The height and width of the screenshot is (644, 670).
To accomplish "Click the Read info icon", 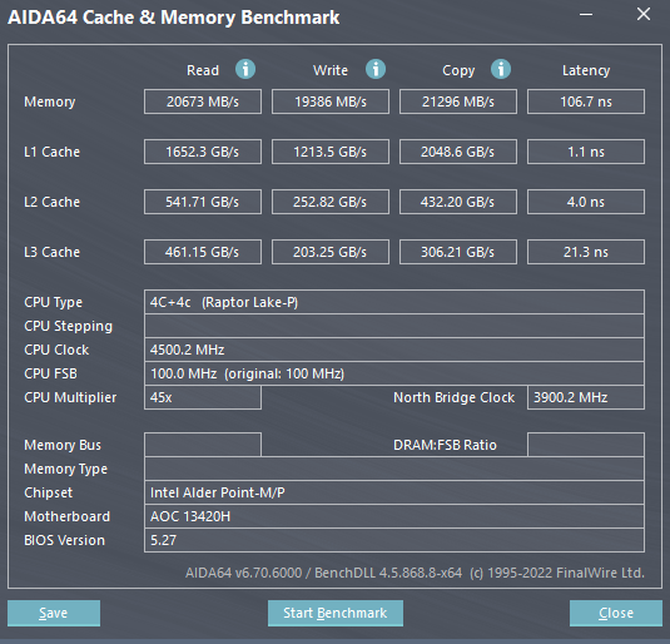I will 245,69.
